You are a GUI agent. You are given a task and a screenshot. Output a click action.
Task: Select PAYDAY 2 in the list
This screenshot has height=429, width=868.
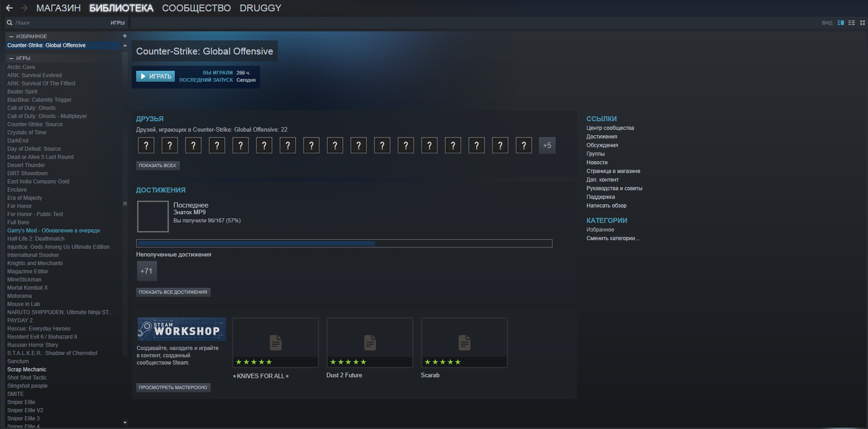coord(20,321)
